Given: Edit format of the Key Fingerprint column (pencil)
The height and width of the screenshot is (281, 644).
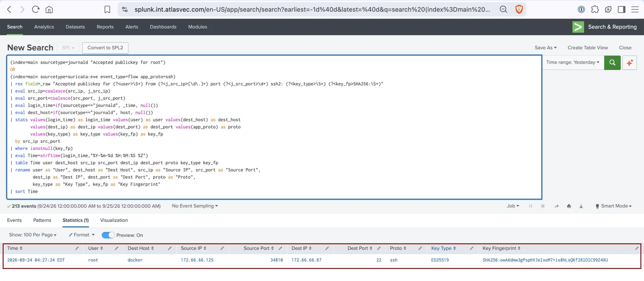Looking at the screenshot, I should (x=637, y=248).
